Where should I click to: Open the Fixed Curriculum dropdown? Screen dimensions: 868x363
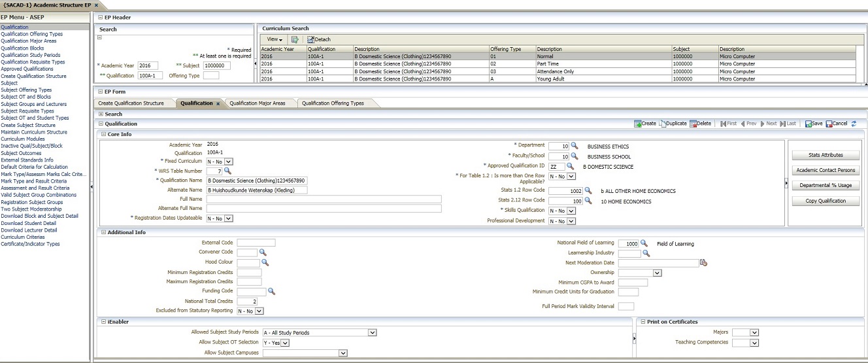[229, 161]
